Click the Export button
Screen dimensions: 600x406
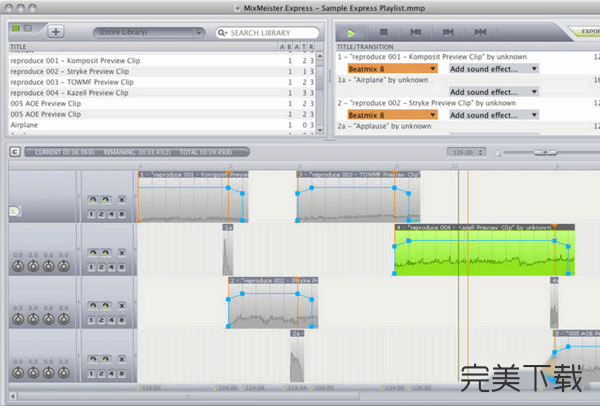point(587,32)
